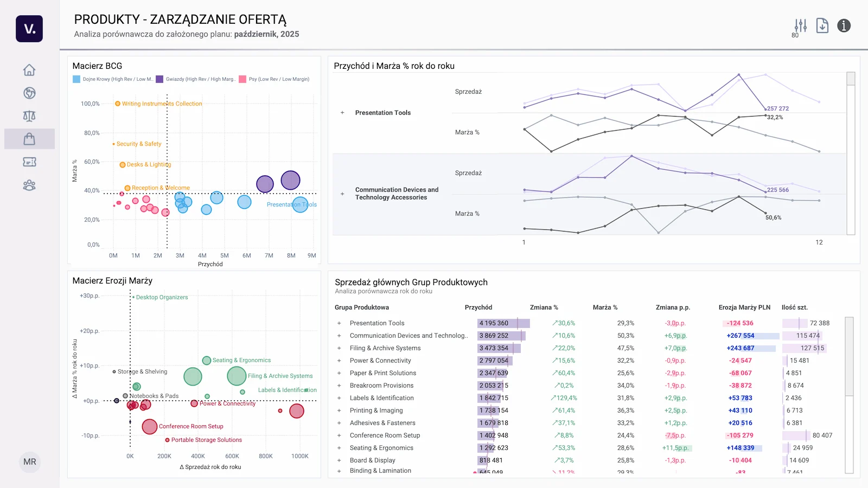Select the scales (comparison) icon in the sidebar
Viewport: 868px width, 488px height.
[30, 115]
